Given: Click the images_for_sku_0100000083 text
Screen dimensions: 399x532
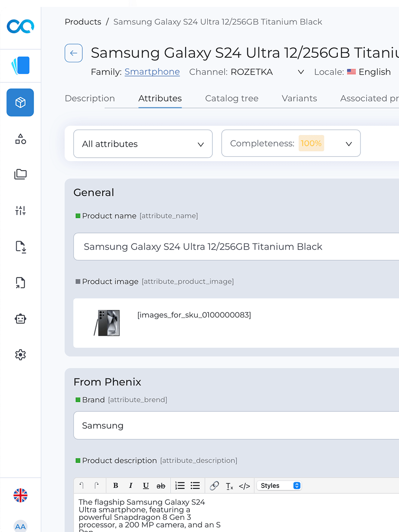Looking at the screenshot, I should click(x=194, y=315).
